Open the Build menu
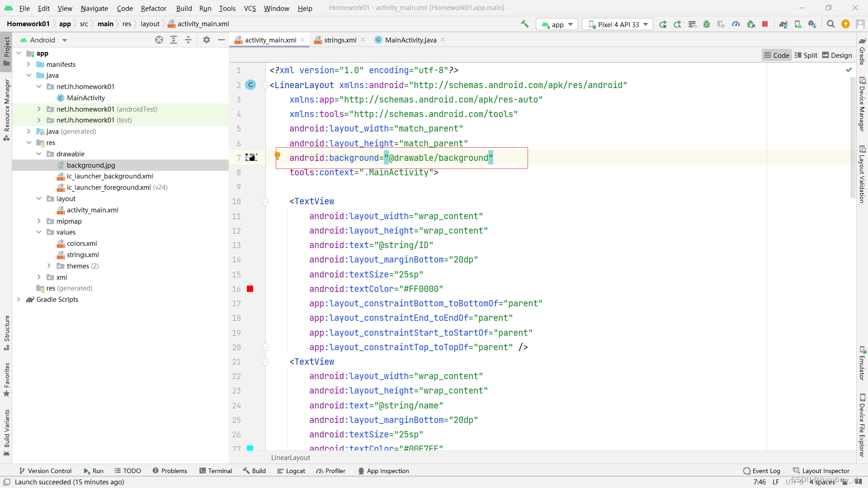 click(184, 8)
